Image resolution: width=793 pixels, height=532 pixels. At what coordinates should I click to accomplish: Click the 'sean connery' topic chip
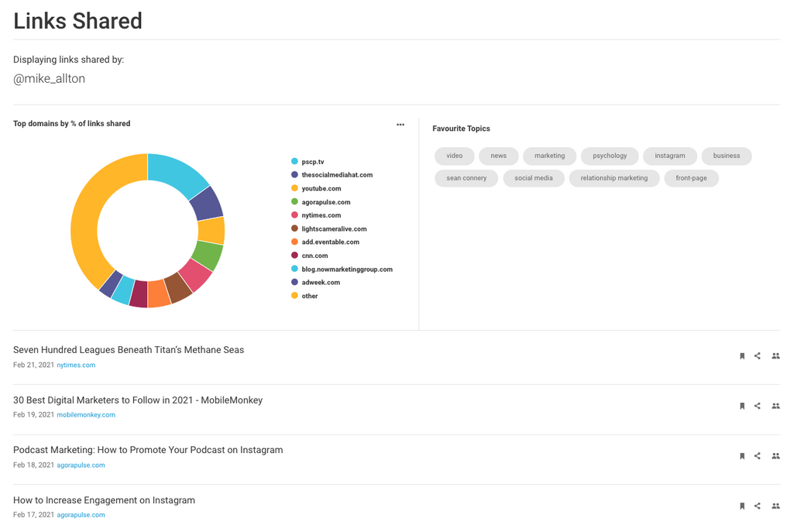pos(466,178)
